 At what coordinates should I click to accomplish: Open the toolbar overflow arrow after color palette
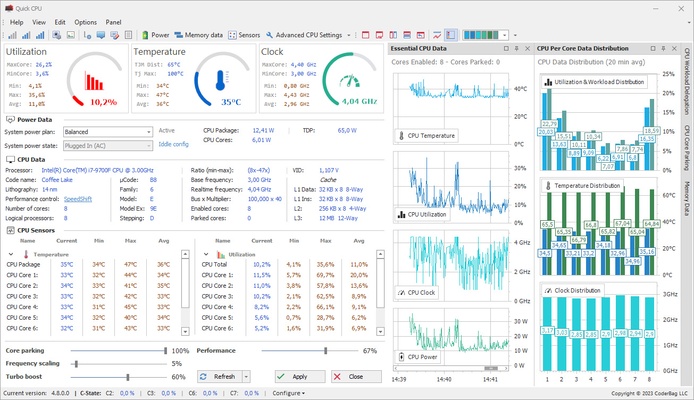[x=515, y=35]
